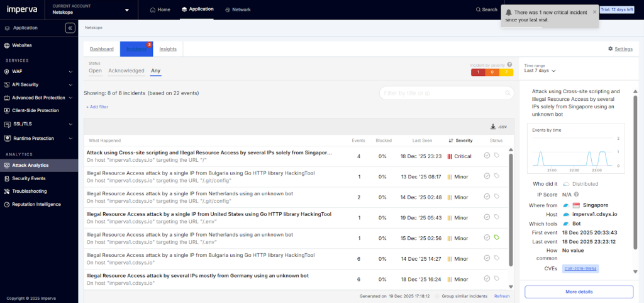Toggle Group similar incidents
The width and height of the screenshot is (644, 303).
437,296
